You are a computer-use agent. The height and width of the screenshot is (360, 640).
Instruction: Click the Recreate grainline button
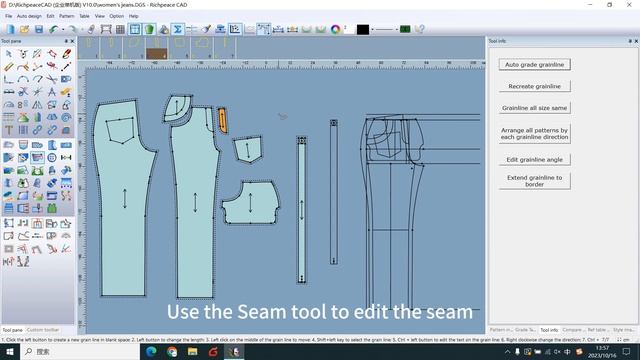tap(534, 86)
